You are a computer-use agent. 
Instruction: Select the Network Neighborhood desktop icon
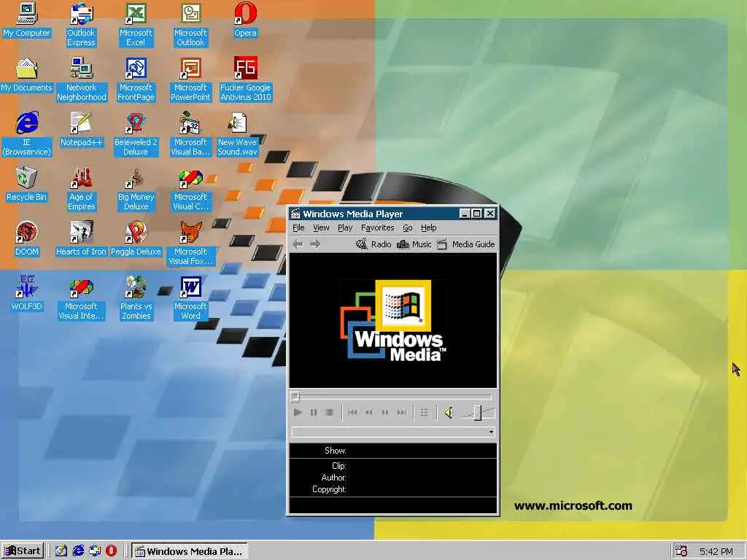81,79
